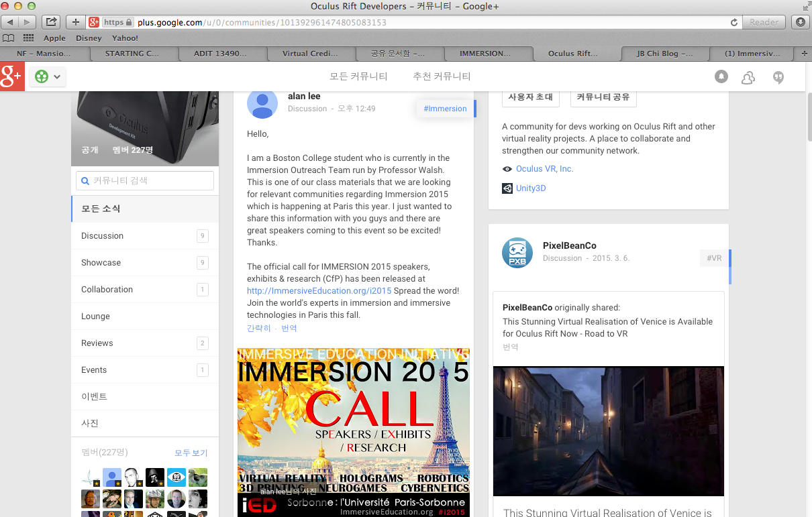The width and height of the screenshot is (812, 517).
Task: Go forward with Safari's forward arrow
Action: [27, 22]
